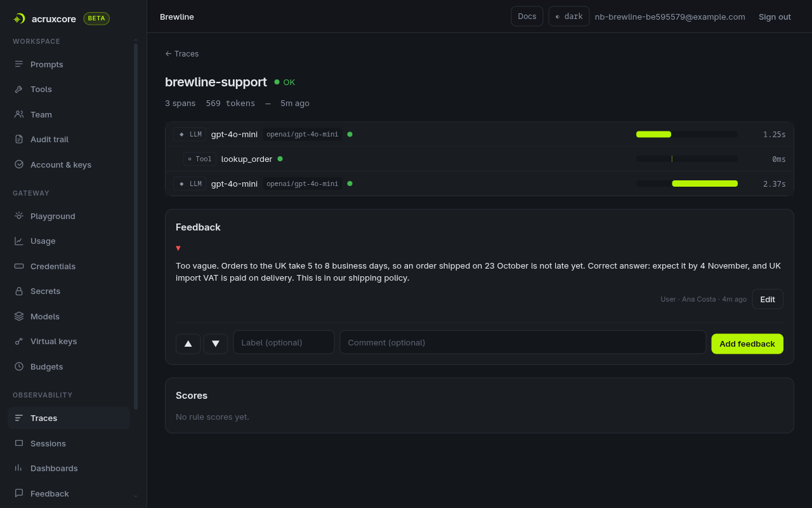812x508 pixels.
Task: Open Prompts via its sidebar icon
Action: point(19,64)
